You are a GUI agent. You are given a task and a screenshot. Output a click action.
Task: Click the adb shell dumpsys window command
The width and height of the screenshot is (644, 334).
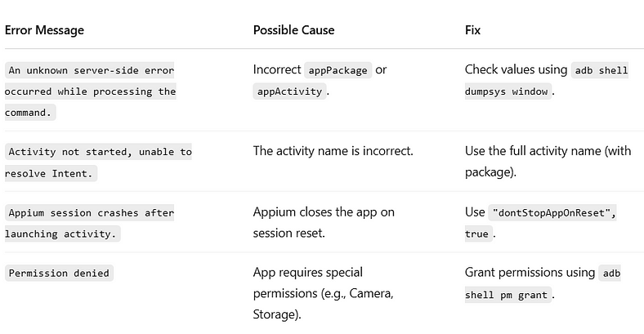pyautogui.click(x=546, y=80)
